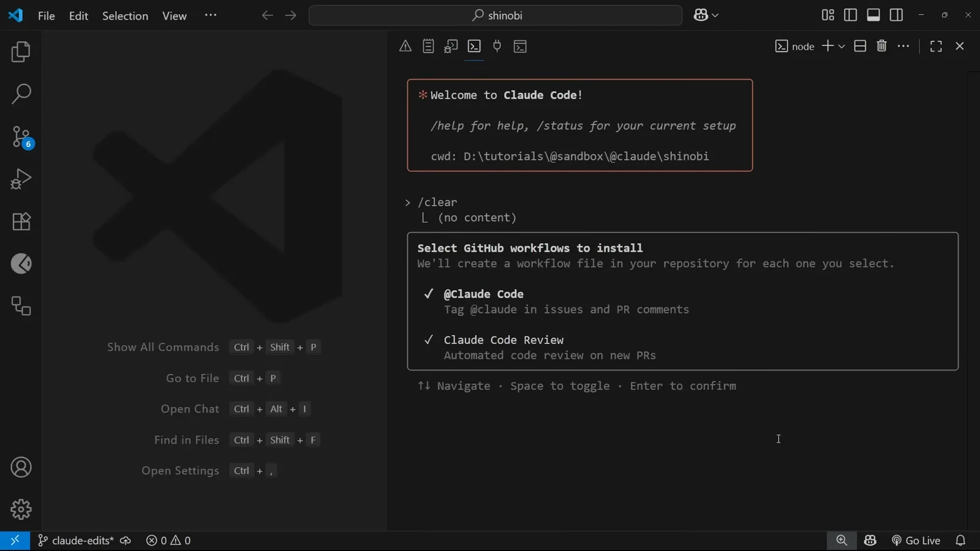980x551 pixels.
Task: Open the Explorer view in activity bar
Action: [21, 52]
